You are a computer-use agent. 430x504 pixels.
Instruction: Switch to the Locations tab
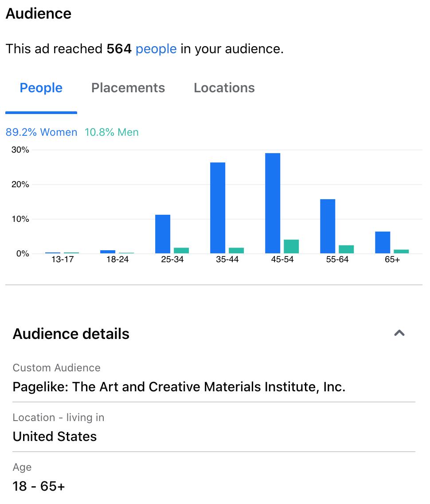[224, 88]
